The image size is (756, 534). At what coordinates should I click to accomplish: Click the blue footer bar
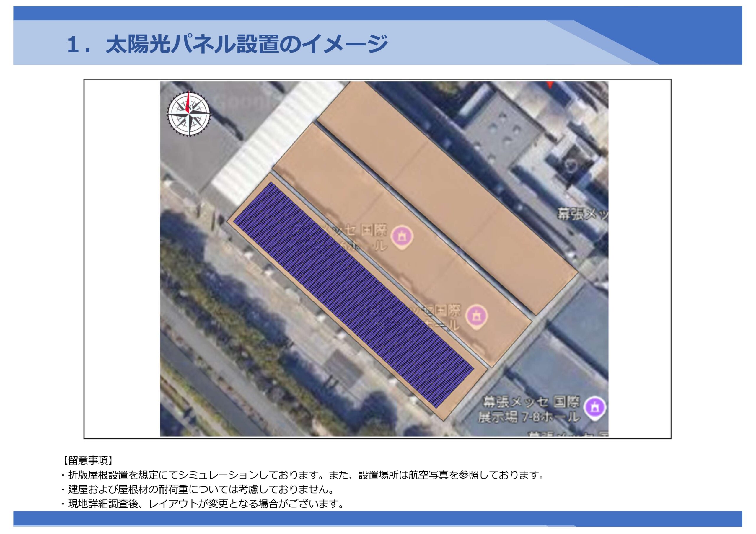(378, 518)
